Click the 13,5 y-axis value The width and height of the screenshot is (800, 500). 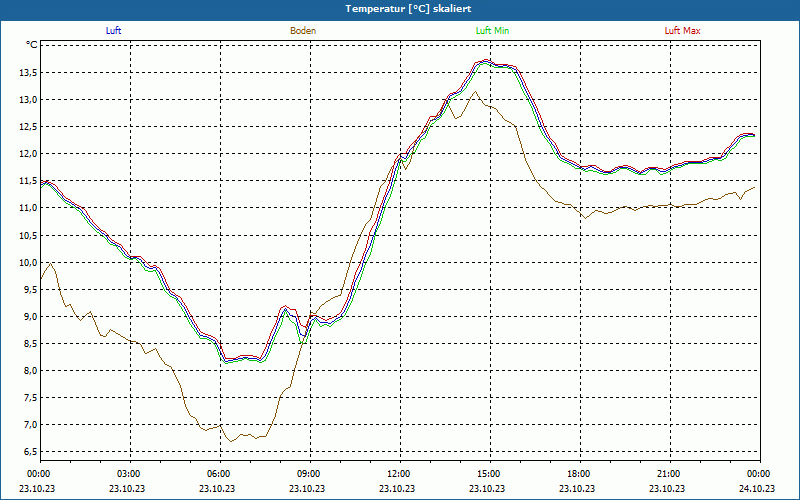(x=28, y=72)
